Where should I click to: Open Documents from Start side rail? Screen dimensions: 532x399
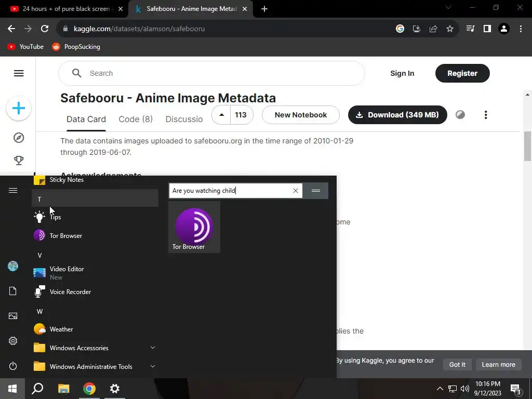pos(13,291)
